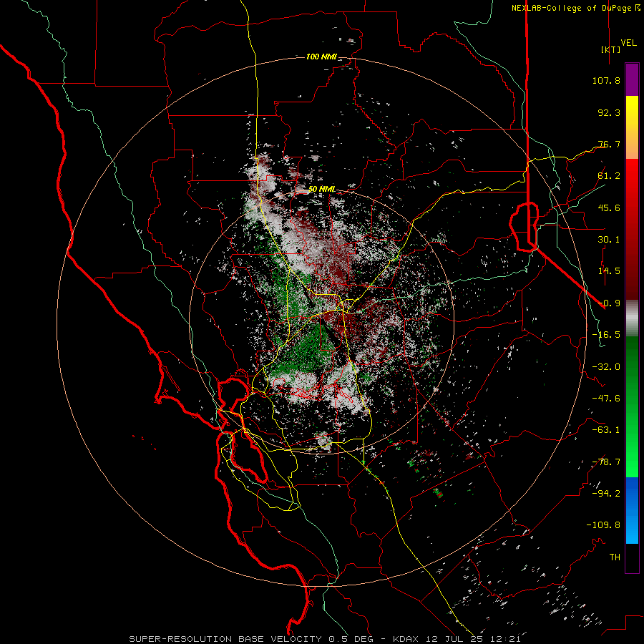Image resolution: width=644 pixels, height=644 pixels.
Task: Click the TH threshold label in legend
Action: [x=615, y=557]
